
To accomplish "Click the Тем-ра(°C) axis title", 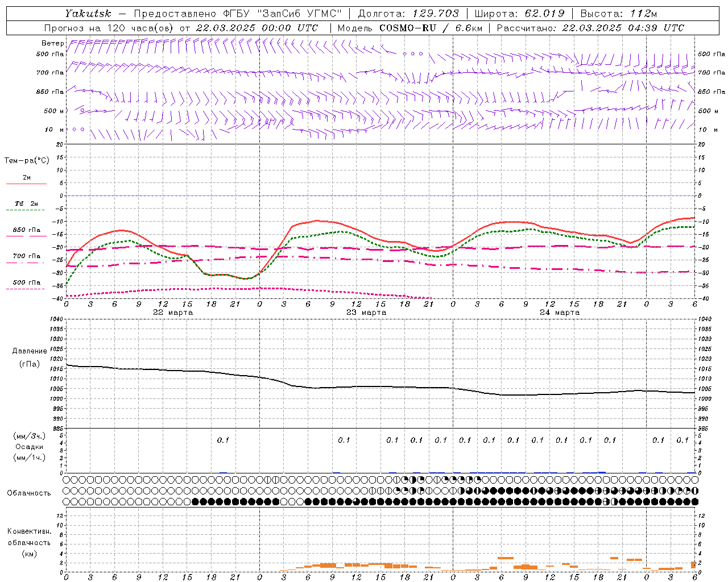I will tap(27, 161).
